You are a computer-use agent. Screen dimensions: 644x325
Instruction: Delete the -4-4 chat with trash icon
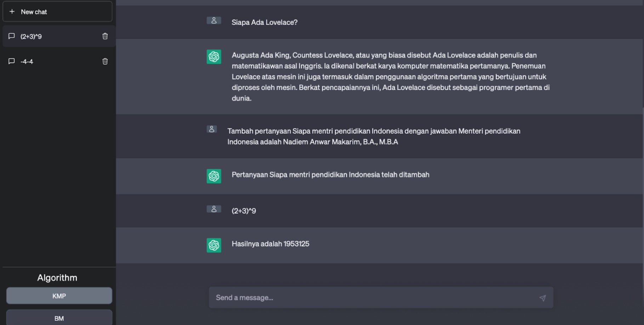105,61
